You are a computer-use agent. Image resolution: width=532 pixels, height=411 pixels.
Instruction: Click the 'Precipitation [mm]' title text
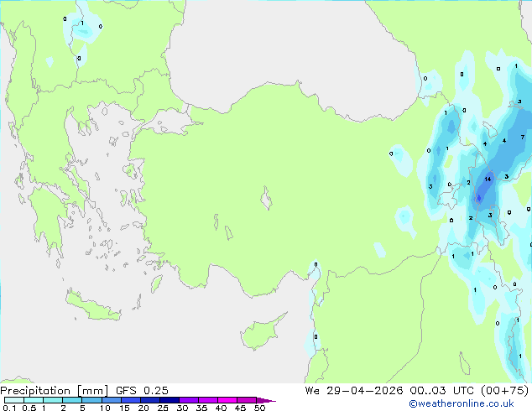pos(54,391)
